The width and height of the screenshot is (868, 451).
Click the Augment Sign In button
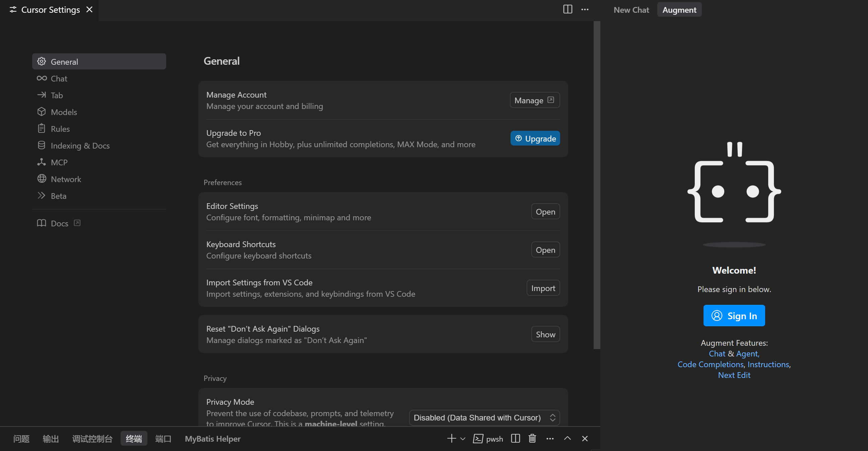734,316
